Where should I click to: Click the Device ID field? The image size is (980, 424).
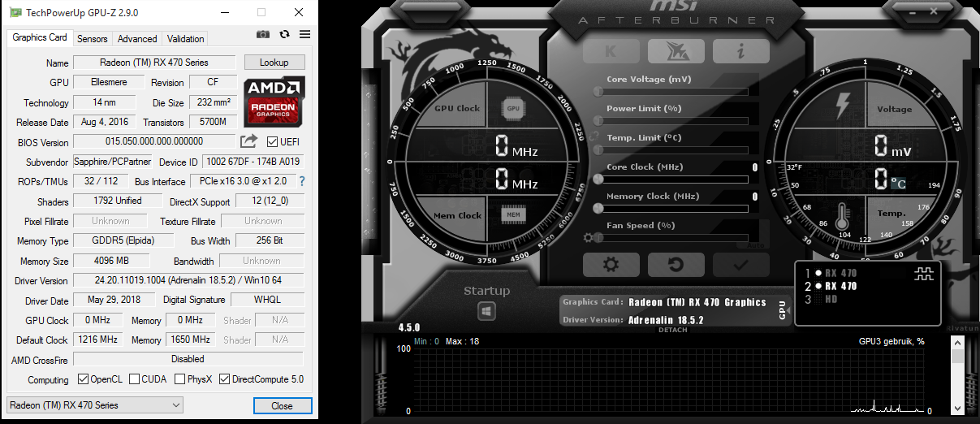coord(253,162)
